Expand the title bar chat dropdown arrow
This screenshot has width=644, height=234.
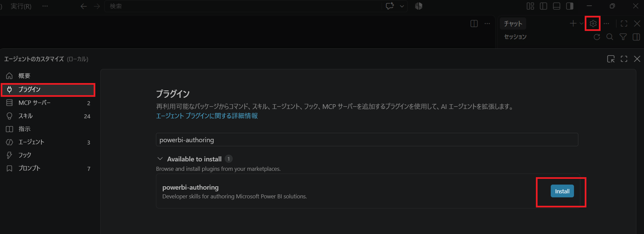click(x=402, y=6)
